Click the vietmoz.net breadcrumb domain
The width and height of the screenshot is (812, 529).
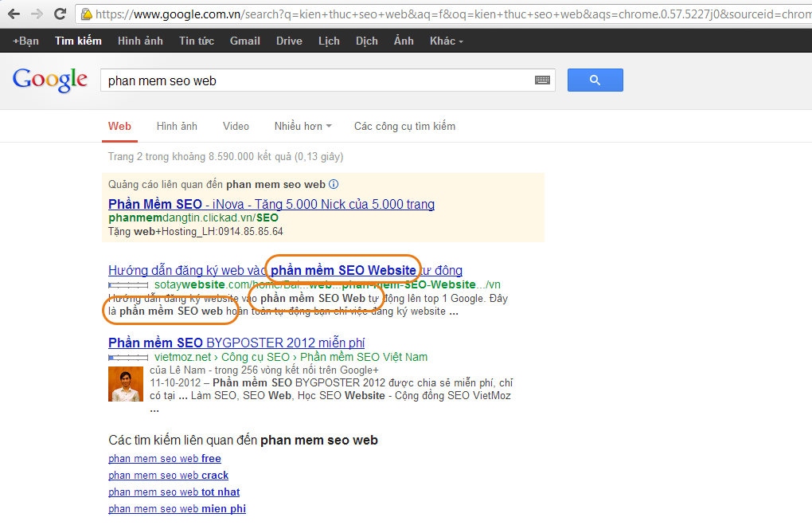(183, 357)
